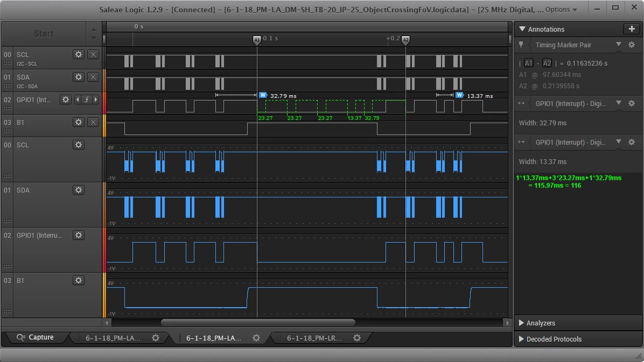Open Timing Marker Pair gear settings

tap(632, 45)
